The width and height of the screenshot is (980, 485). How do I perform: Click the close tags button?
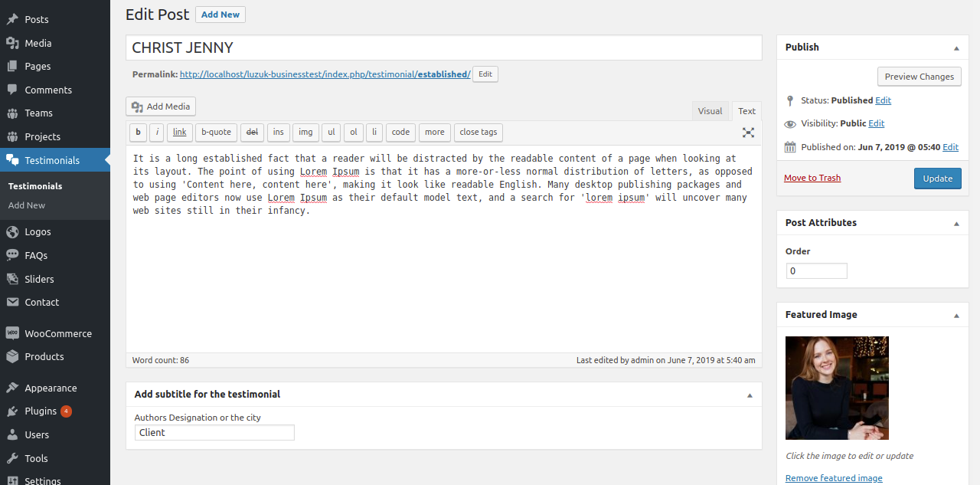click(x=479, y=132)
